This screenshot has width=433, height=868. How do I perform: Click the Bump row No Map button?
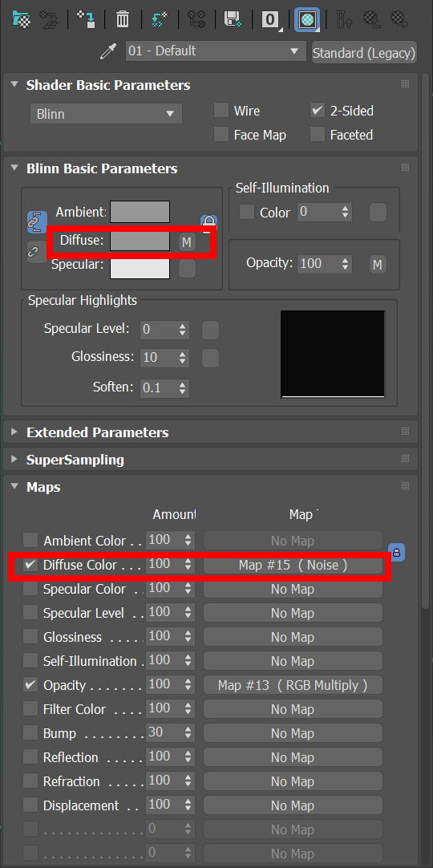(293, 733)
